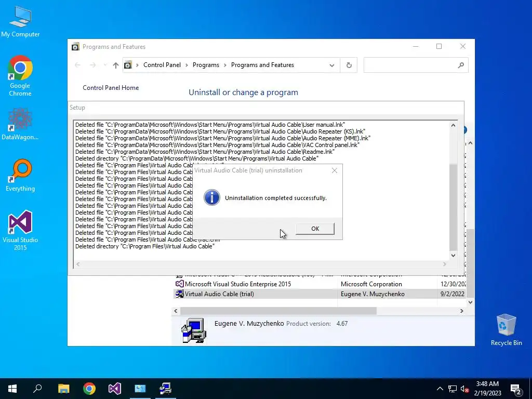
Task: Refresh the Programs and Features list
Action: click(x=349, y=65)
